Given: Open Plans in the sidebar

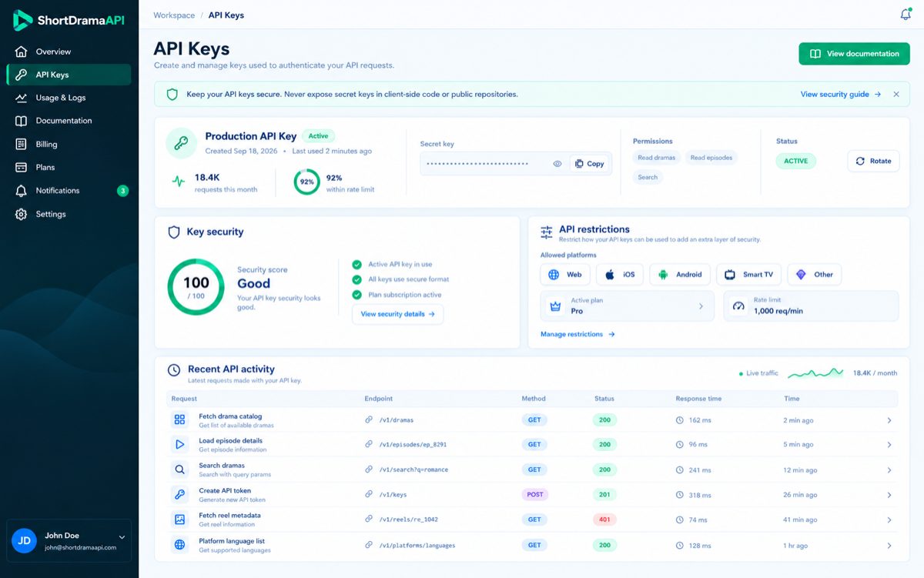Looking at the screenshot, I should (x=69, y=167).
